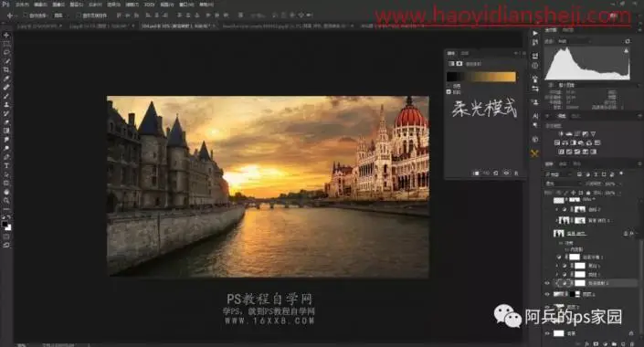Select the Eraser tool
The image size is (644, 347).
pos(6,122)
